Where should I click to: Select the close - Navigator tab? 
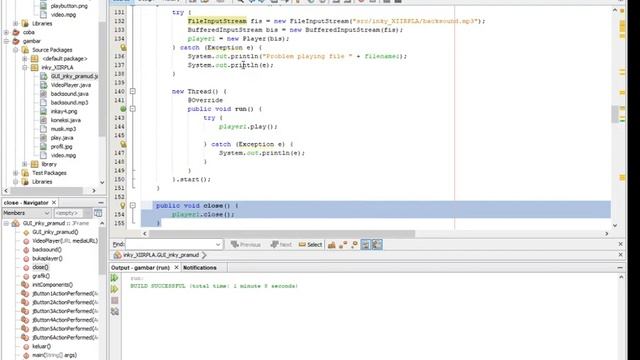pos(26,203)
